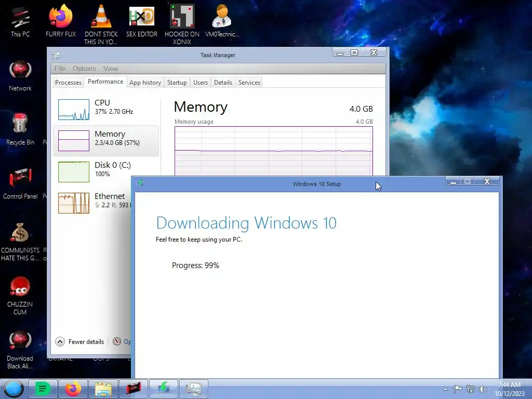
Task: Open the Control Panel desktop icon
Action: [x=20, y=183]
